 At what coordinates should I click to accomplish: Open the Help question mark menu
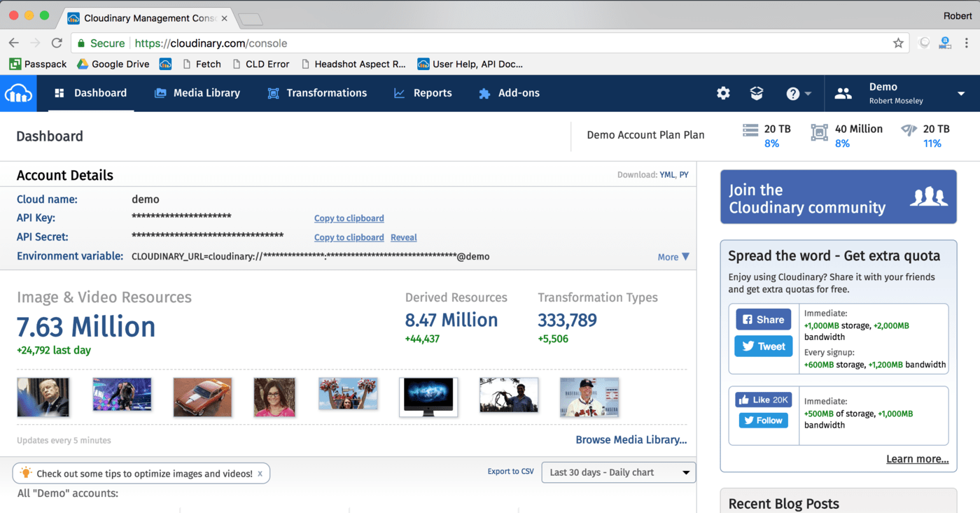point(799,93)
